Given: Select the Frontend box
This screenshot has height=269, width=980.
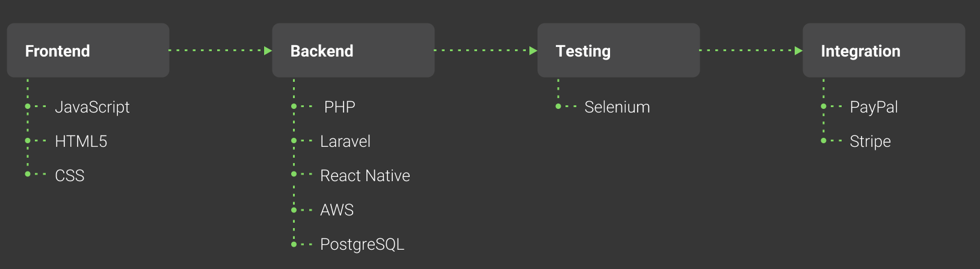Looking at the screenshot, I should 88,51.
